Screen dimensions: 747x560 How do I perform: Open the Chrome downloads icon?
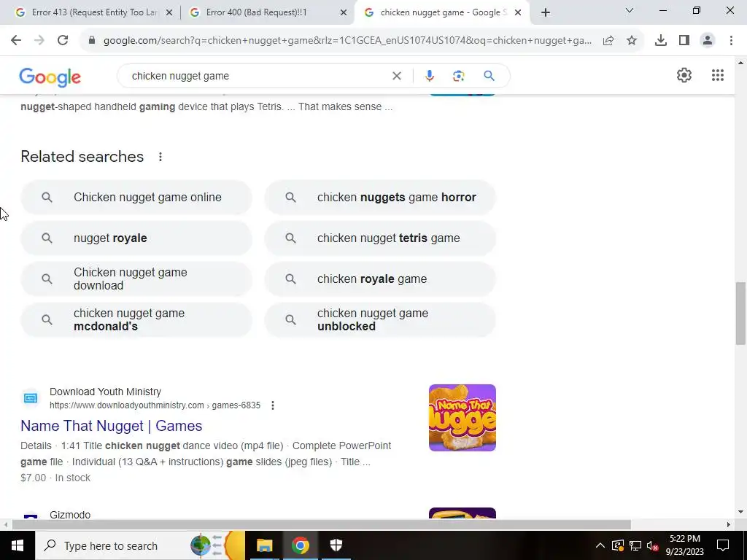coord(661,41)
